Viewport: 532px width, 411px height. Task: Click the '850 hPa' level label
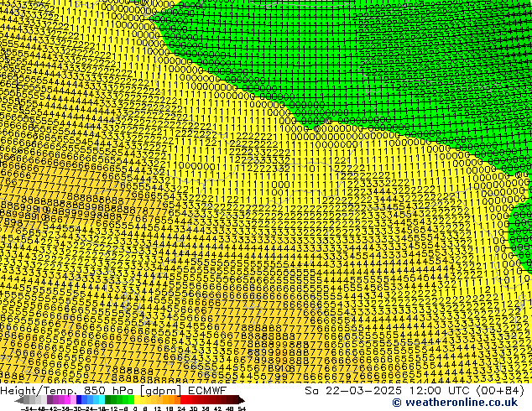pos(108,391)
